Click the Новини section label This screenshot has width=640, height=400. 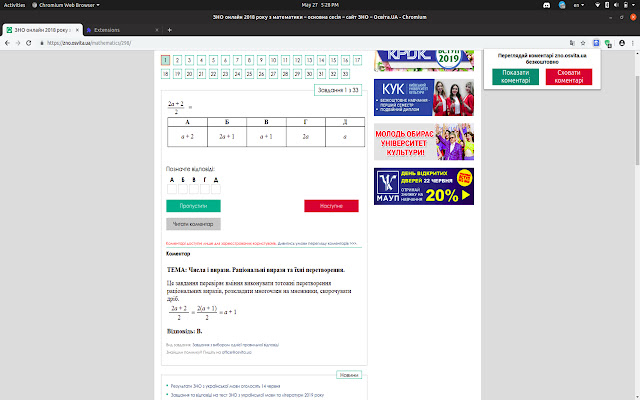pos(349,375)
